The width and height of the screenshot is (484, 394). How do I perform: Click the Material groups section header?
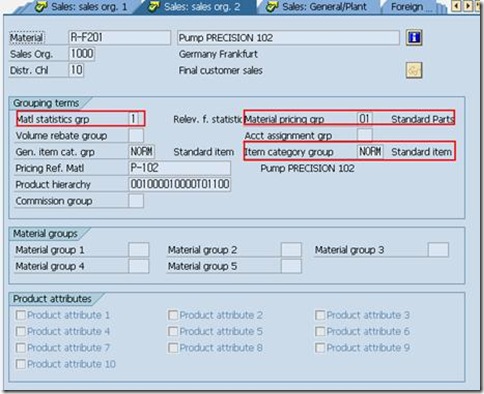click(45, 234)
